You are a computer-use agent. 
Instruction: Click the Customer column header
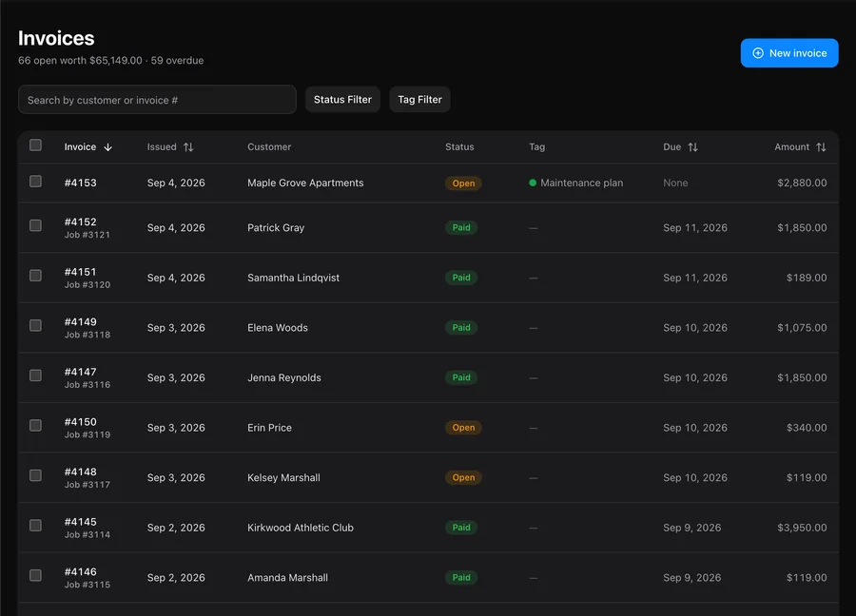click(269, 147)
